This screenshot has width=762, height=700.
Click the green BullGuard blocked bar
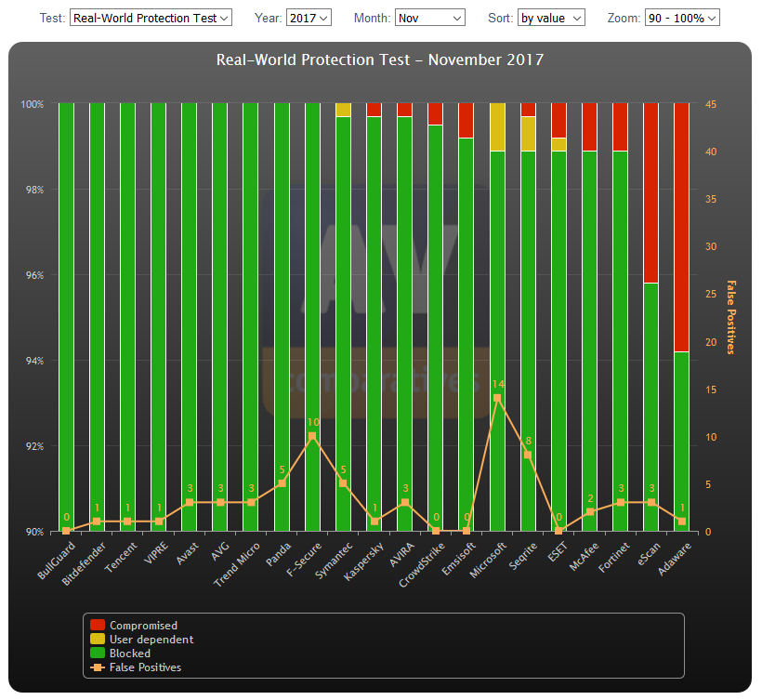(x=66, y=316)
